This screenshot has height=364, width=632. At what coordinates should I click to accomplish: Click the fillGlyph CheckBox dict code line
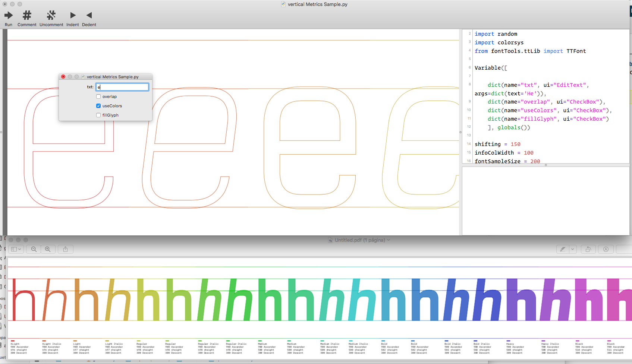pyautogui.click(x=548, y=119)
